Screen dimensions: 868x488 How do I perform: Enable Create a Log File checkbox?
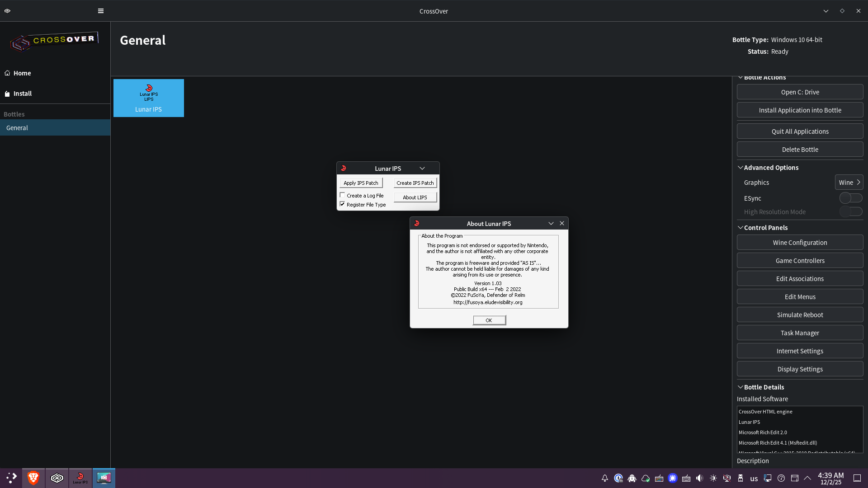click(x=342, y=195)
